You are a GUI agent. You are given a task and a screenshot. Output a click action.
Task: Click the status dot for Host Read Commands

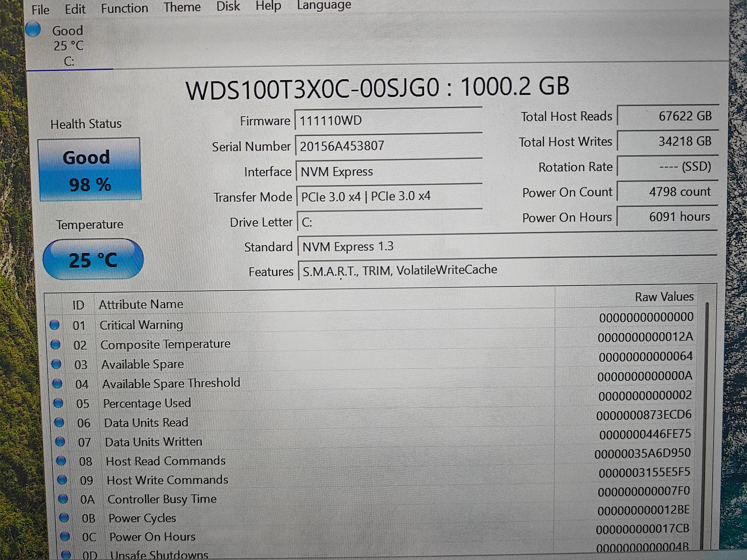[x=61, y=461]
